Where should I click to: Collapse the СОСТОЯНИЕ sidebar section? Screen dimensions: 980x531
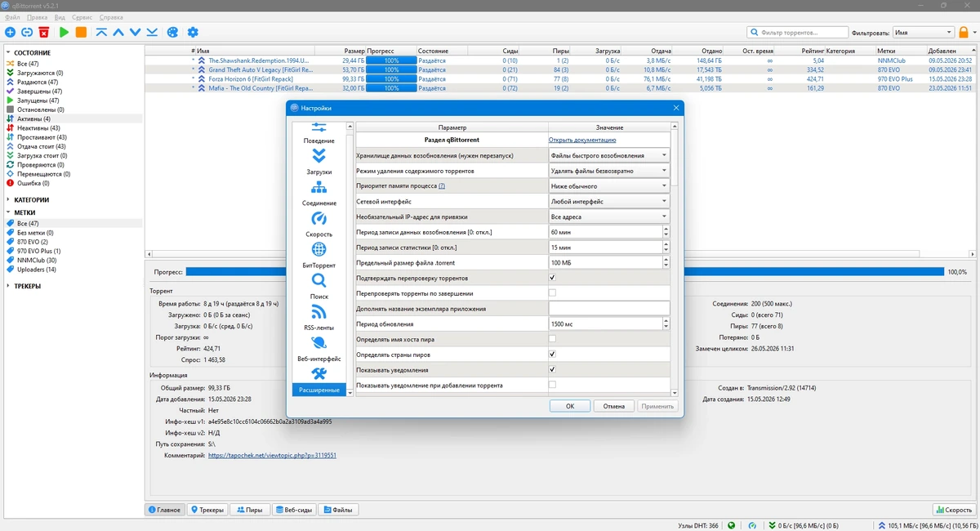pos(9,53)
